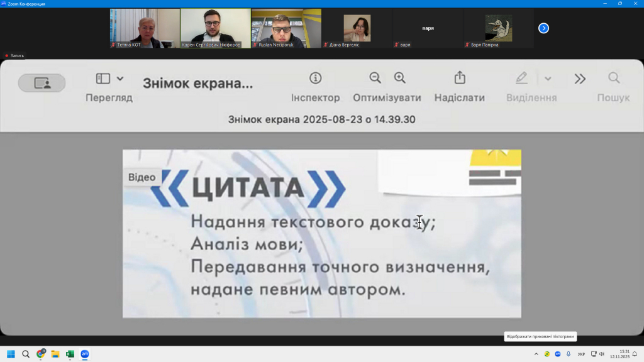The height and width of the screenshot is (362, 644).
Task: Toggle the contact-card view button at left
Action: coord(42,83)
